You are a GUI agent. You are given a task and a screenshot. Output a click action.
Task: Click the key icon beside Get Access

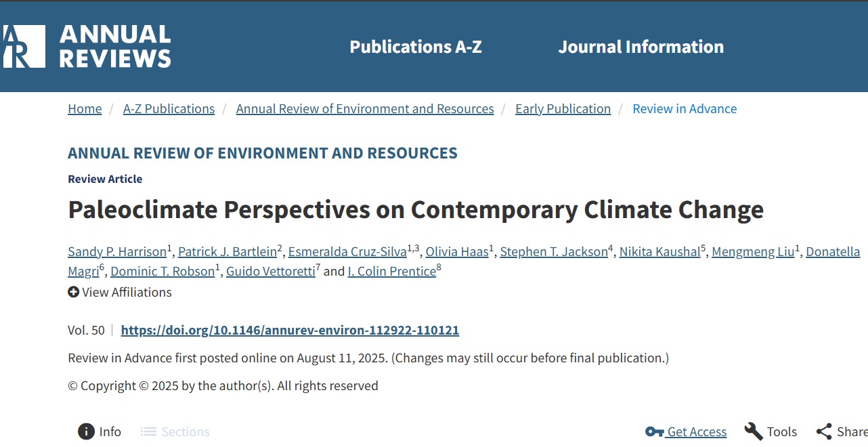(653, 431)
